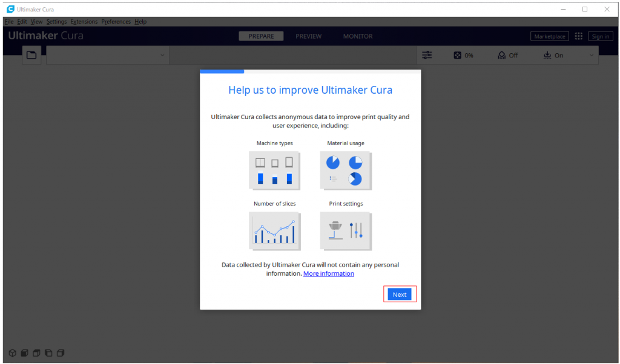Viewport: 620px width, 364px height.
Task: Minimize the Ultimaker Cura window
Action: pos(563,9)
